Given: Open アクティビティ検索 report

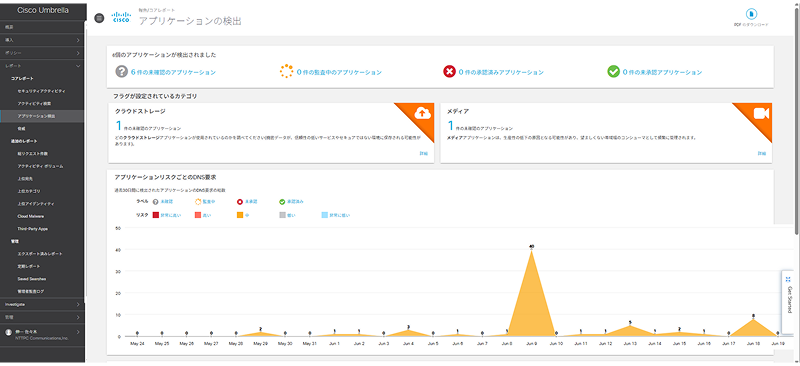Looking at the screenshot, I should [x=34, y=104].
